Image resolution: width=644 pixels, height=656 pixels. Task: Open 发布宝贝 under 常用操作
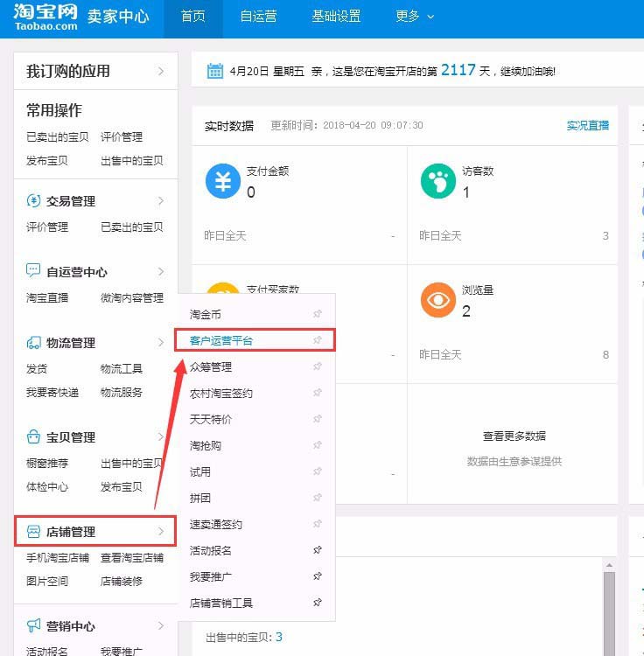tap(47, 161)
